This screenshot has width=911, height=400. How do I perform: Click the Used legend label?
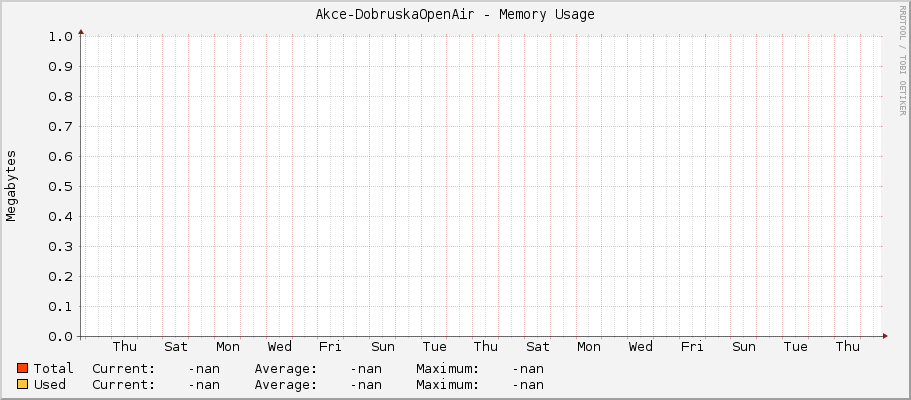point(50,384)
